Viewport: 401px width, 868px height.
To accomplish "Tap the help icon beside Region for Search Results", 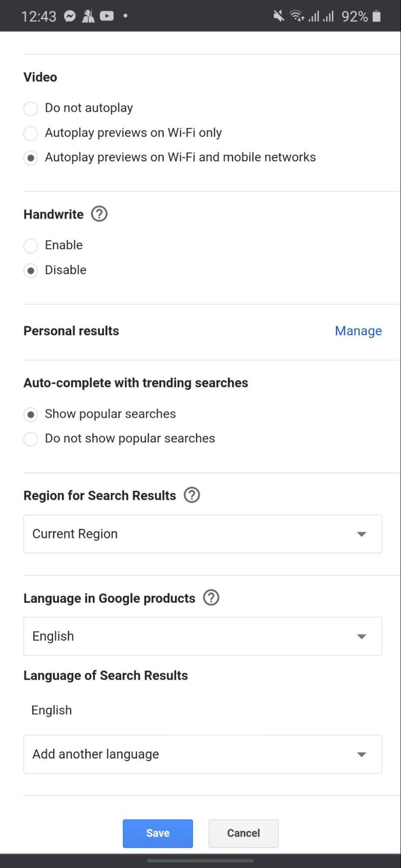I will [192, 495].
